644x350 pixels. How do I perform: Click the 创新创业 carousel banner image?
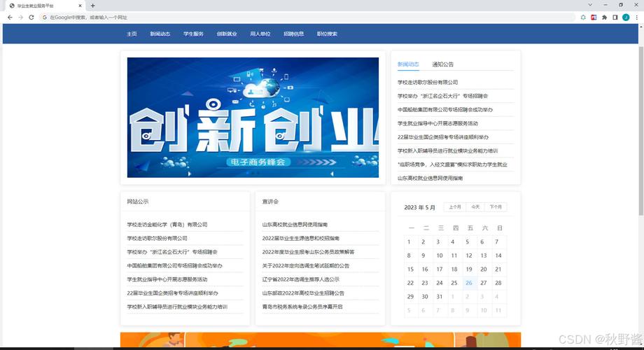[253, 117]
